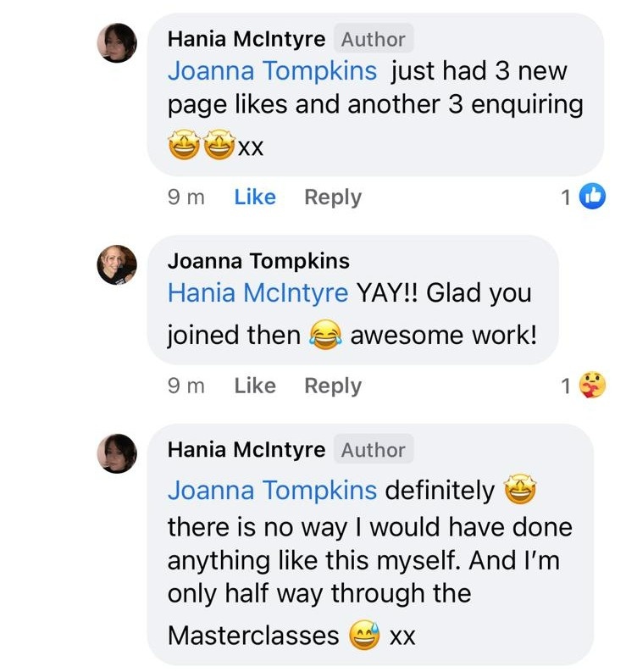
Task: Like Hania's comment about 3 new page likes
Action: 255,197
